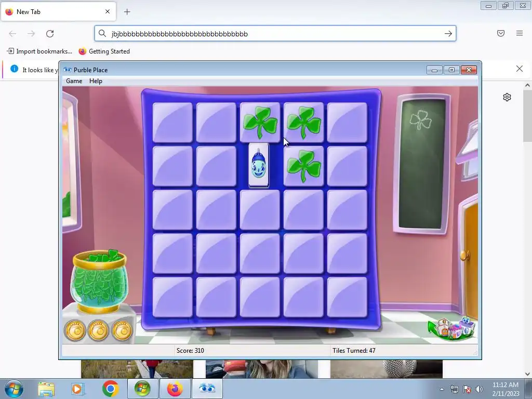
Task: Click the Score: 310 status text
Action: point(190,351)
